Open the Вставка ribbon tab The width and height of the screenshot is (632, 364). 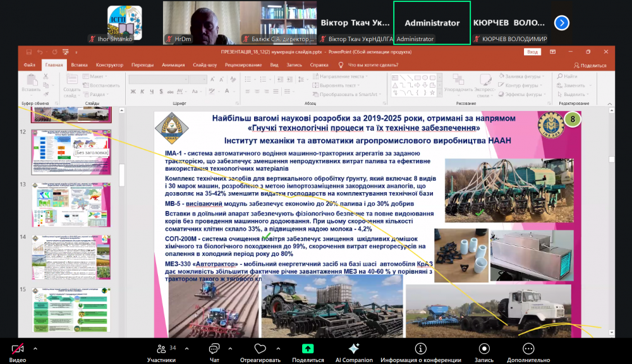(x=79, y=64)
